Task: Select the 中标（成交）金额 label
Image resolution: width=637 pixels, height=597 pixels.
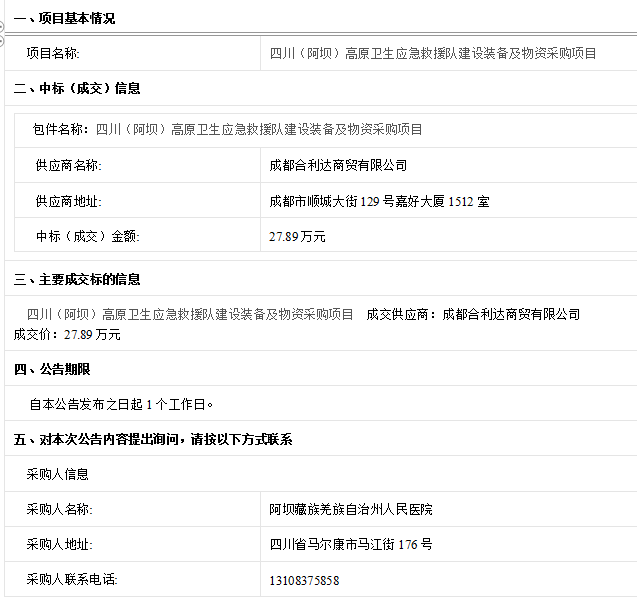Action: coord(87,236)
